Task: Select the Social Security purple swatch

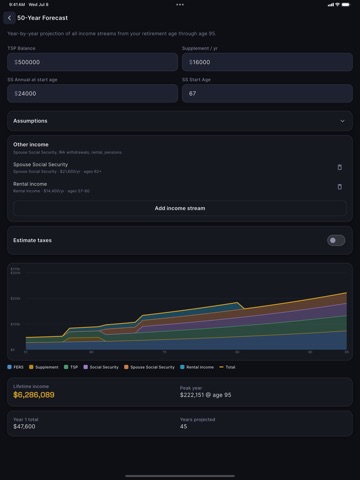Action: point(86,367)
